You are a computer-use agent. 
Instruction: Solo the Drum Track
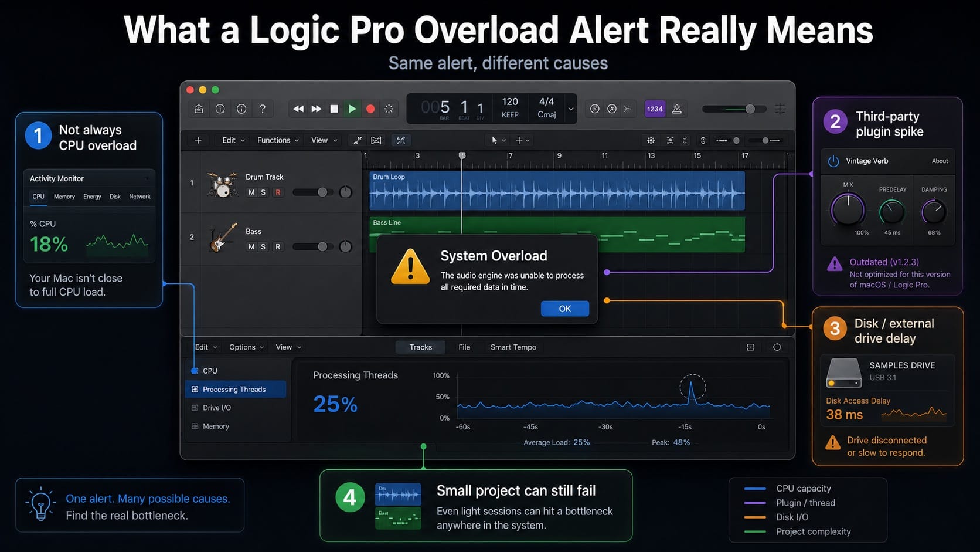[263, 192]
